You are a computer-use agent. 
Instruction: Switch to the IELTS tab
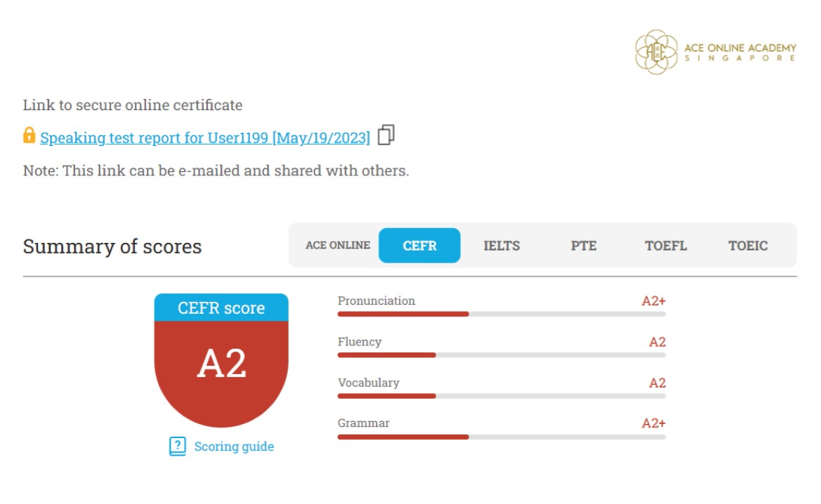(x=501, y=246)
